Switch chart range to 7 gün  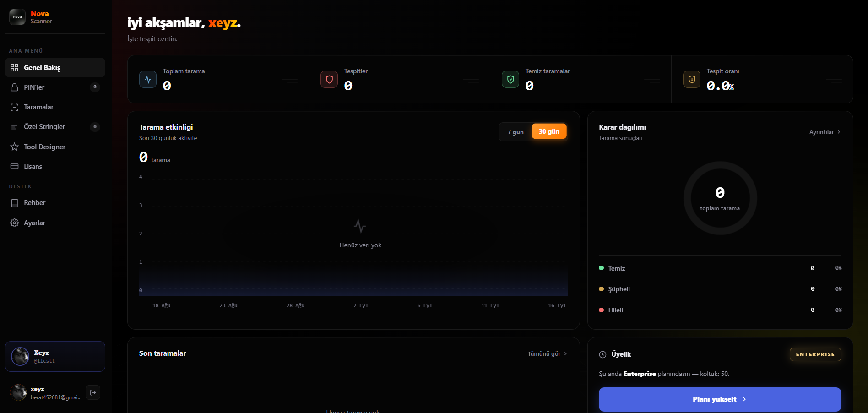point(515,132)
